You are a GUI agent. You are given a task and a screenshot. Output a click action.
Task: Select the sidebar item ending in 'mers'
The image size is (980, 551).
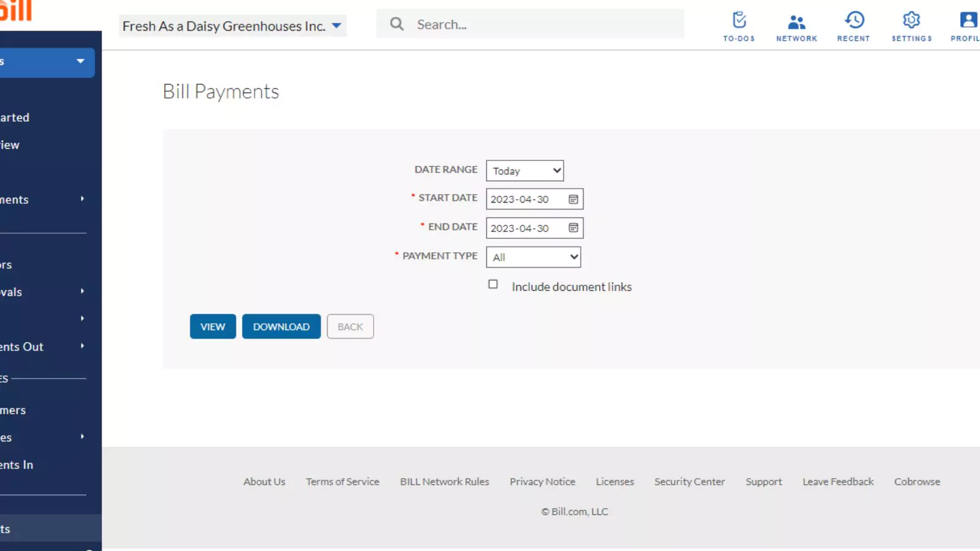coord(13,410)
